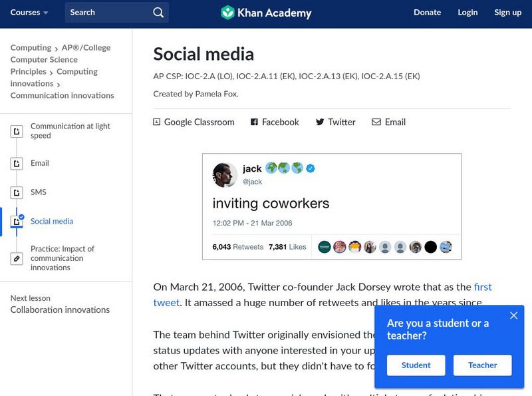The image size is (532, 396).
Task: Click Sign up in header
Action: point(507,13)
